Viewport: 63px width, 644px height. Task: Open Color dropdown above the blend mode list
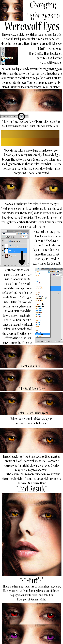point(43,271)
